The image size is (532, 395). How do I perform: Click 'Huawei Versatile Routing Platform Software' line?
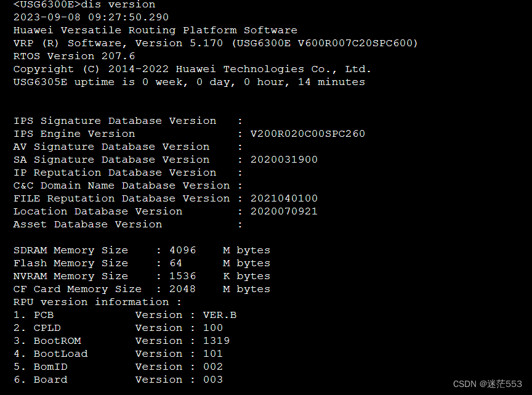click(155, 30)
